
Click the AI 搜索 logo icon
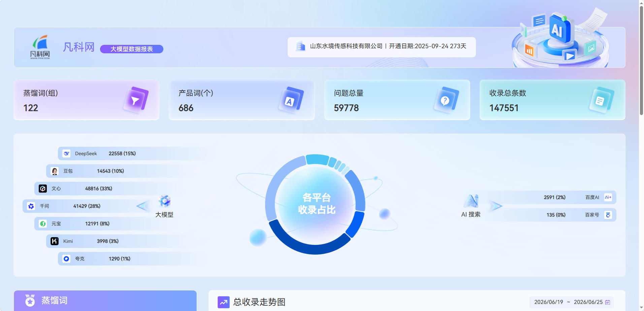pos(471,201)
